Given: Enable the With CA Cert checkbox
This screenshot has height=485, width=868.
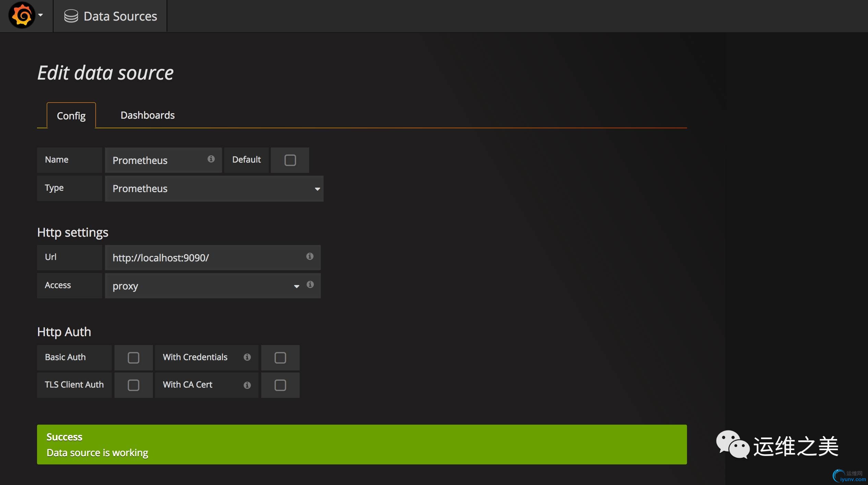Looking at the screenshot, I should [x=280, y=385].
